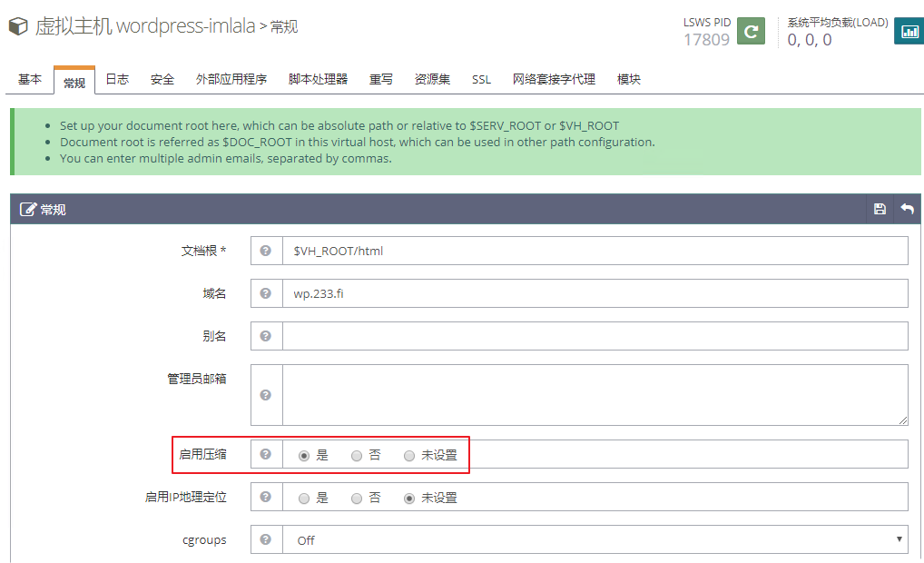Switch to the 基本 tab
924x563 pixels.
point(29,79)
